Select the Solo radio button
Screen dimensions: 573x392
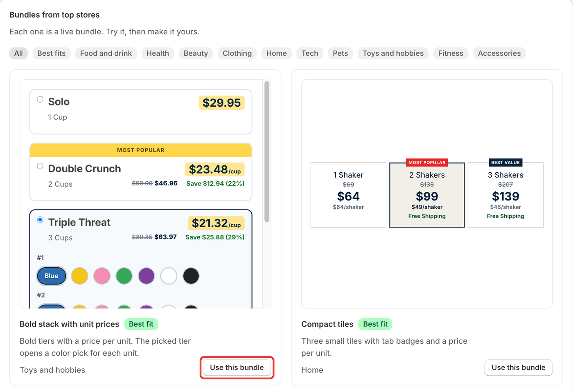pos(40,99)
